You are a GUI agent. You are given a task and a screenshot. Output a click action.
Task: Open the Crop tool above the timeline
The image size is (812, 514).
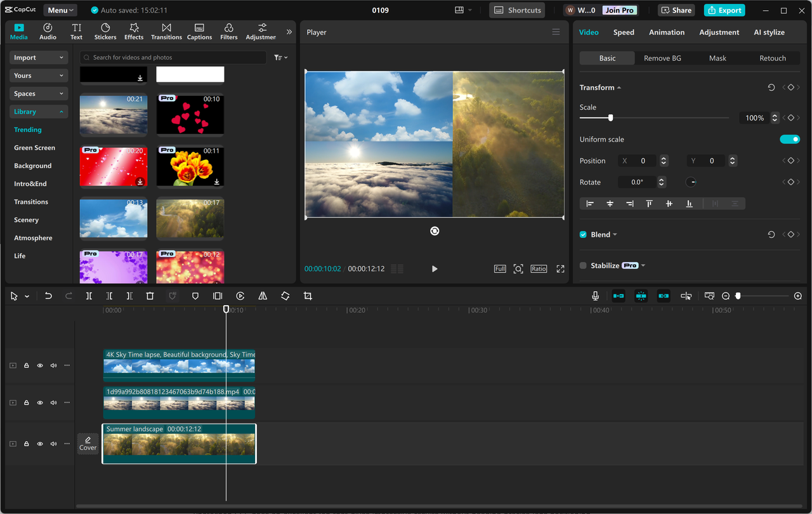pyautogui.click(x=308, y=296)
